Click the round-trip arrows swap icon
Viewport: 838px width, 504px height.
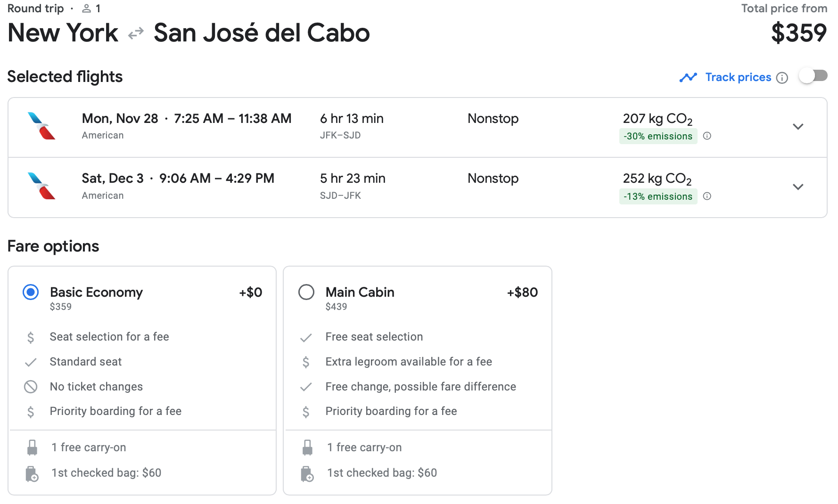136,33
